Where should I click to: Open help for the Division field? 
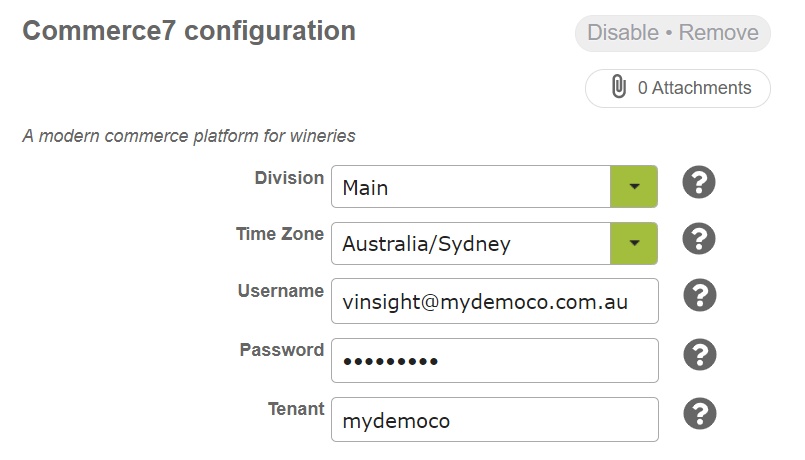pos(699,182)
